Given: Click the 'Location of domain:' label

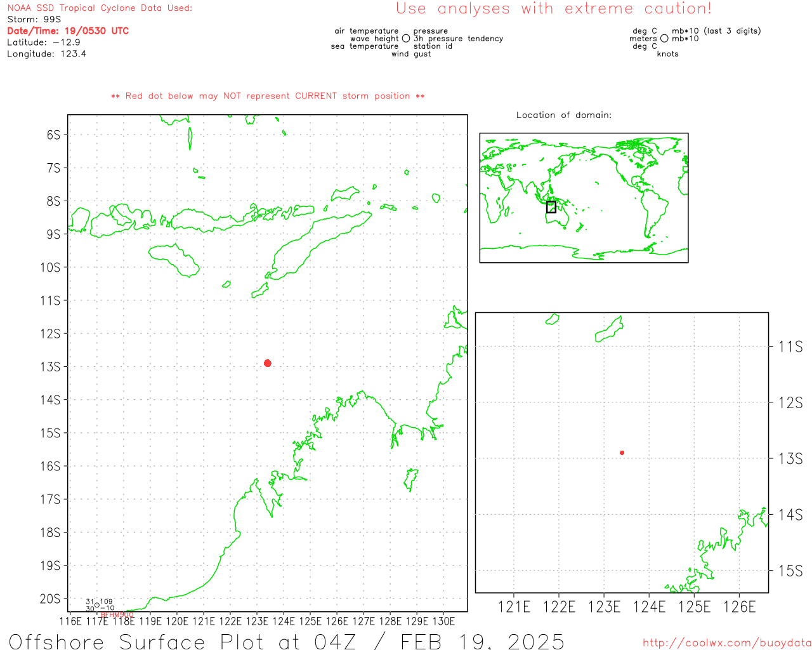Looking at the screenshot, I should click(564, 115).
